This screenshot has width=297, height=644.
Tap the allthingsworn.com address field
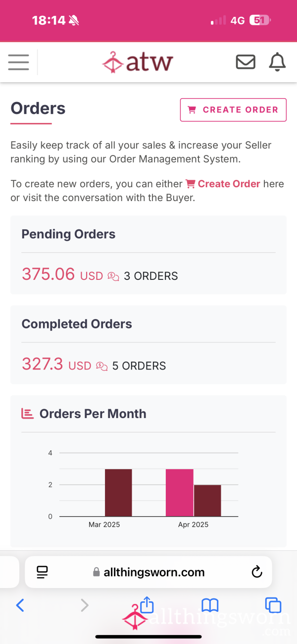click(148, 572)
